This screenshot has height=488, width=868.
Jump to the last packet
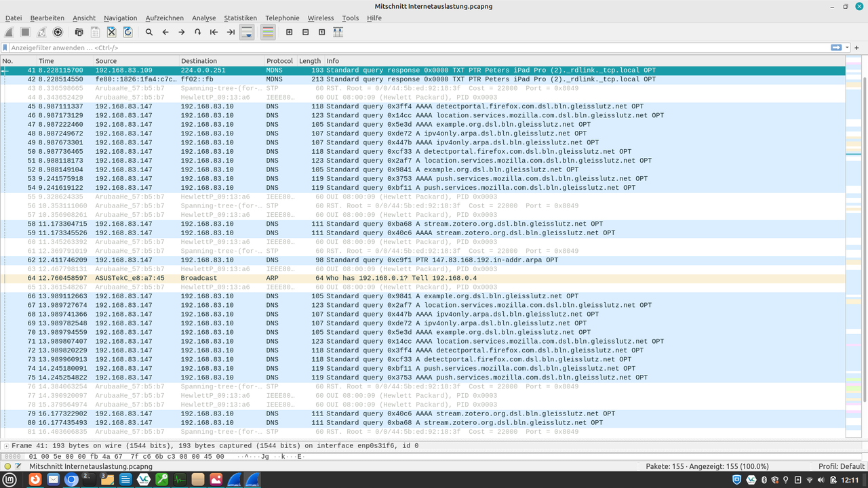tap(231, 32)
